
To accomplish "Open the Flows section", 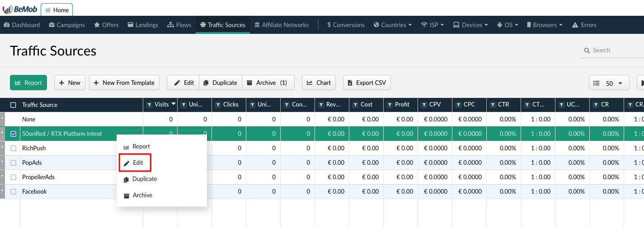I will [x=179, y=25].
